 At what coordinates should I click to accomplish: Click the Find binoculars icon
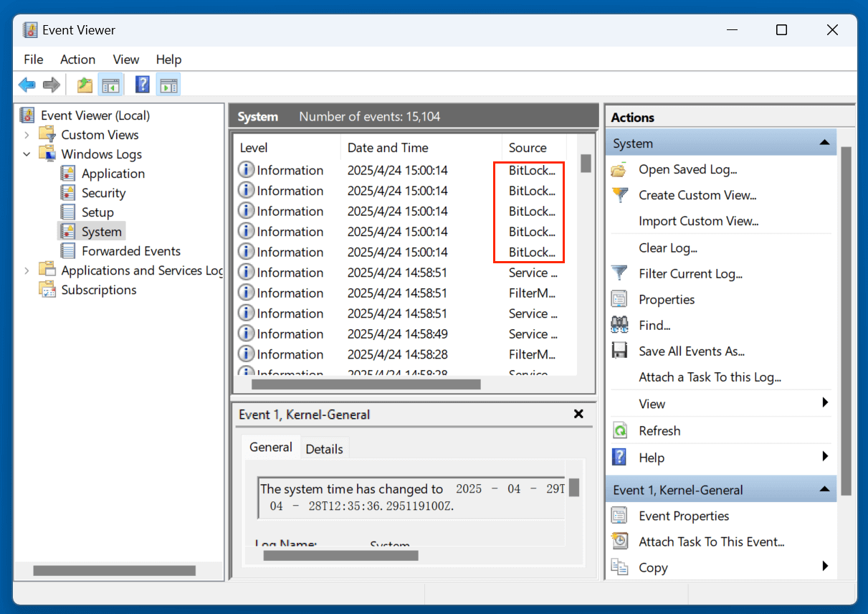(619, 325)
